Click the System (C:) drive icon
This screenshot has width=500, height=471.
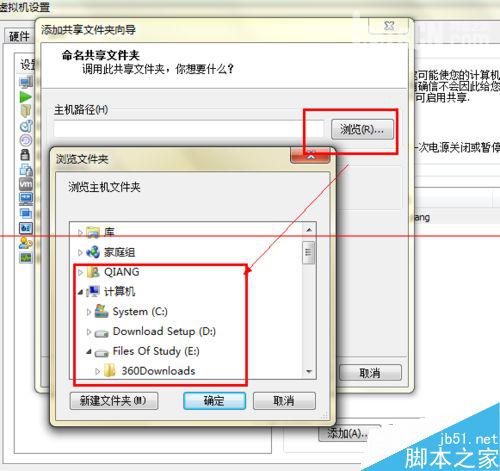point(101,312)
